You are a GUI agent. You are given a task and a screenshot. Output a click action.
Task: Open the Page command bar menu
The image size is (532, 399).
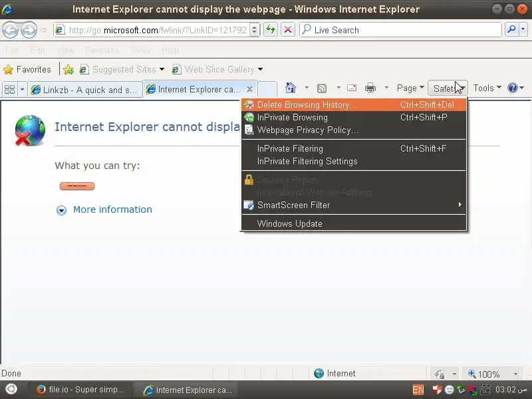[x=410, y=88]
